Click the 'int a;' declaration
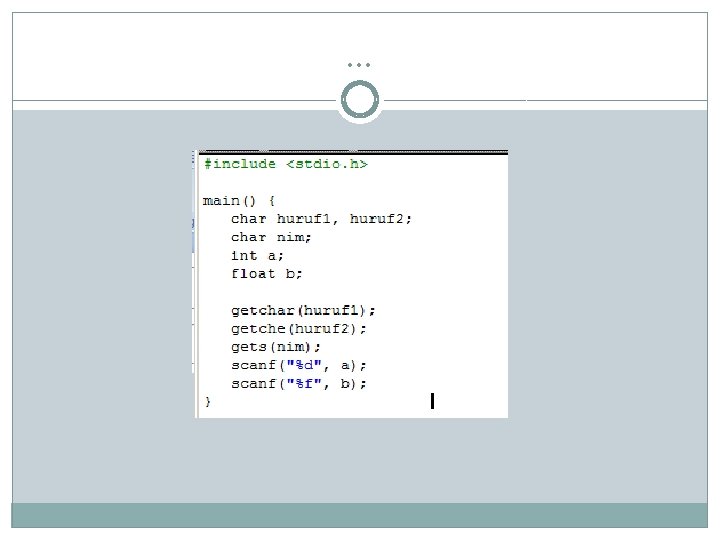 coord(257,256)
